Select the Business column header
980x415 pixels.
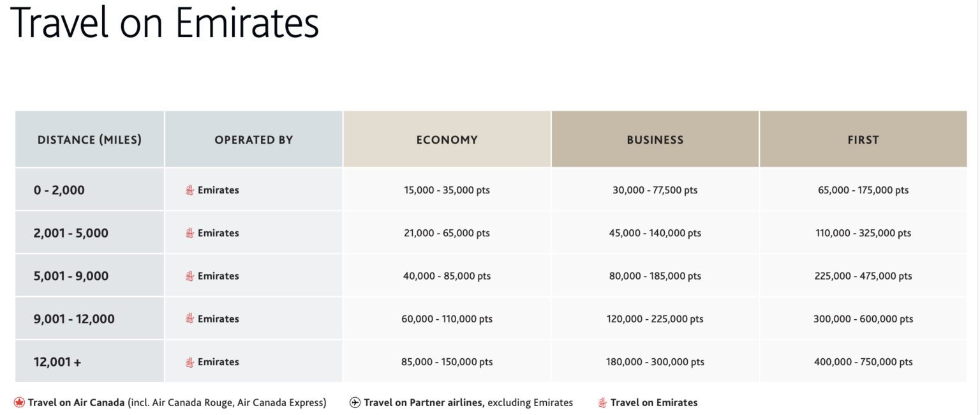click(655, 140)
